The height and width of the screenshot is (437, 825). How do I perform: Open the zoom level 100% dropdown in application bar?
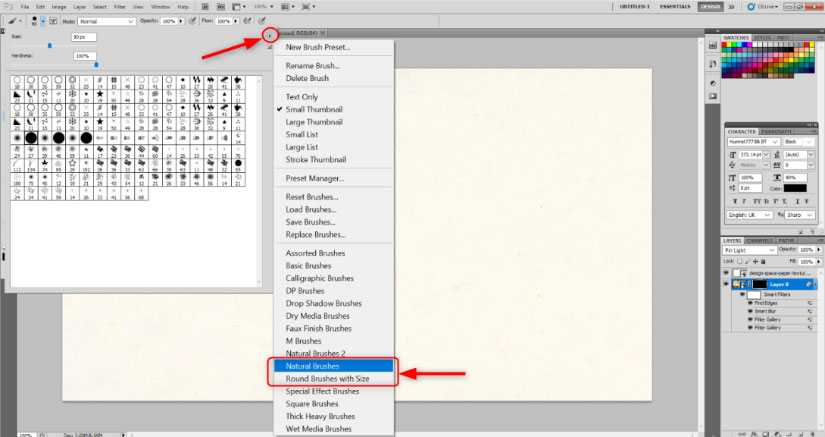(x=264, y=7)
